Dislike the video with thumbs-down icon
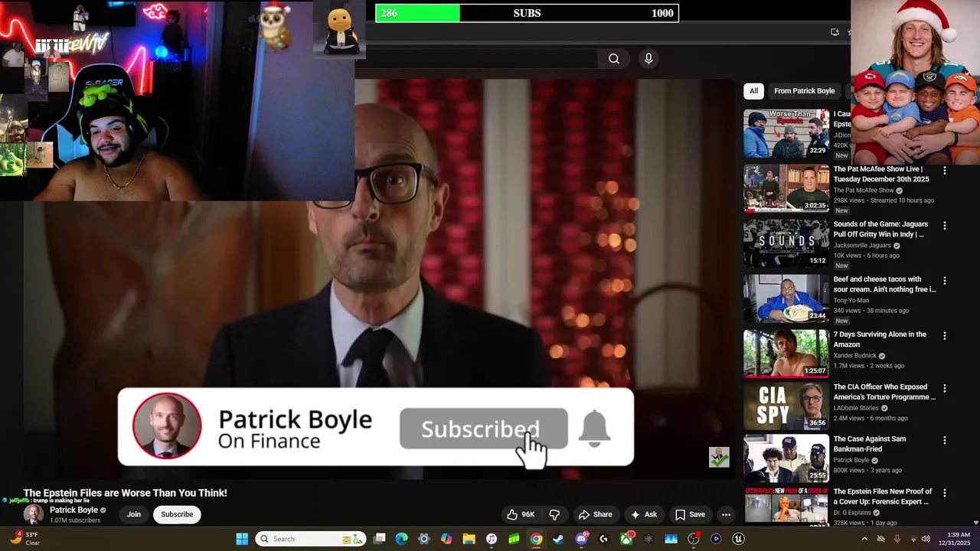 pyautogui.click(x=554, y=514)
